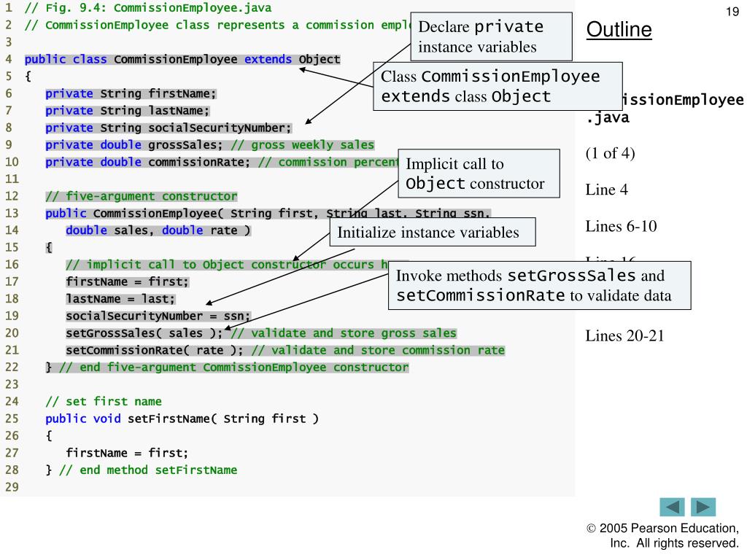Advance with the next slide arrow
The width and height of the screenshot is (747, 560).
(x=703, y=507)
